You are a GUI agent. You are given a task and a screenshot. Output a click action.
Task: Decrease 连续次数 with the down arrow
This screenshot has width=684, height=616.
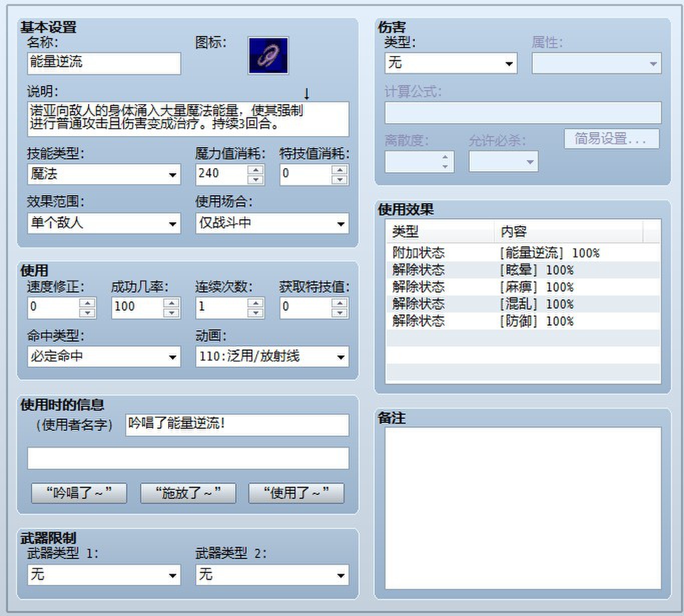[255, 313]
